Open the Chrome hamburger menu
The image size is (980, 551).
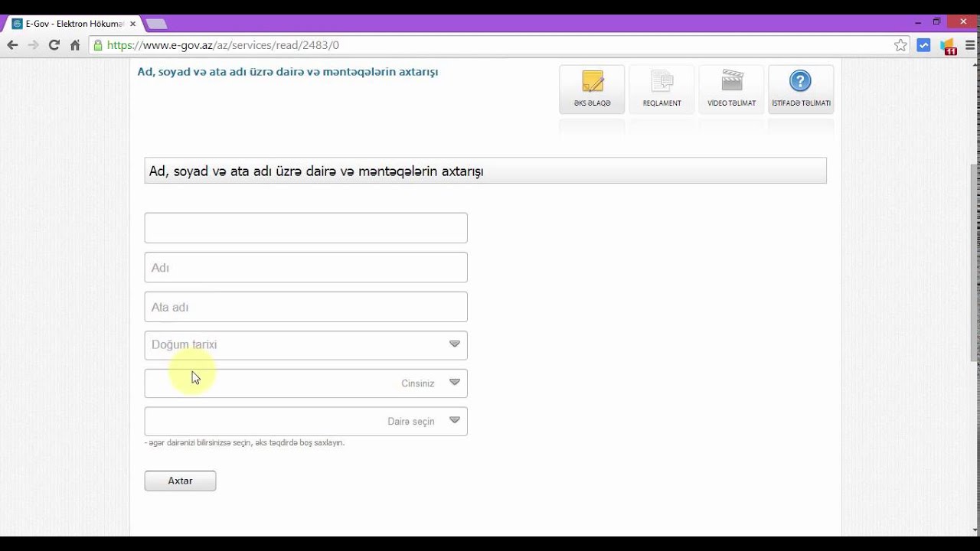click(x=970, y=45)
